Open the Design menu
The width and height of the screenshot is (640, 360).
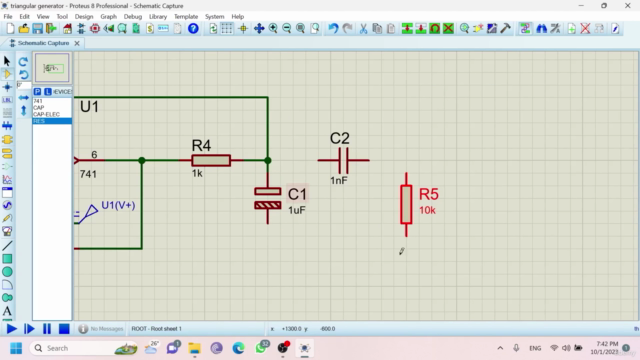pos(84,17)
